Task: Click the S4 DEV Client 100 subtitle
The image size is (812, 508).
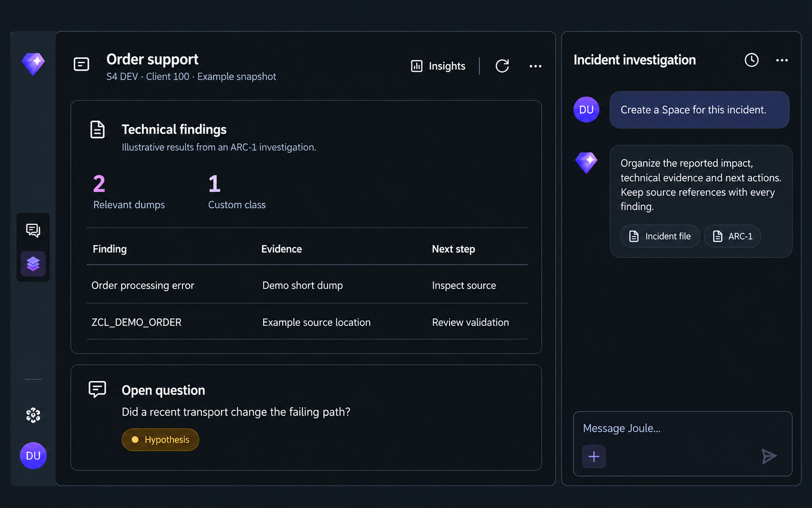Action: pos(191,76)
